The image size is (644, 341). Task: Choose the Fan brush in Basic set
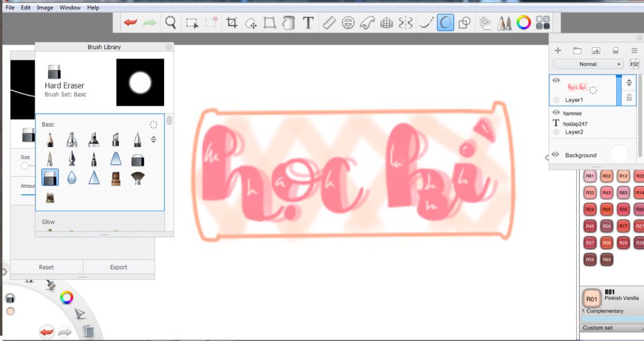pos(138,178)
